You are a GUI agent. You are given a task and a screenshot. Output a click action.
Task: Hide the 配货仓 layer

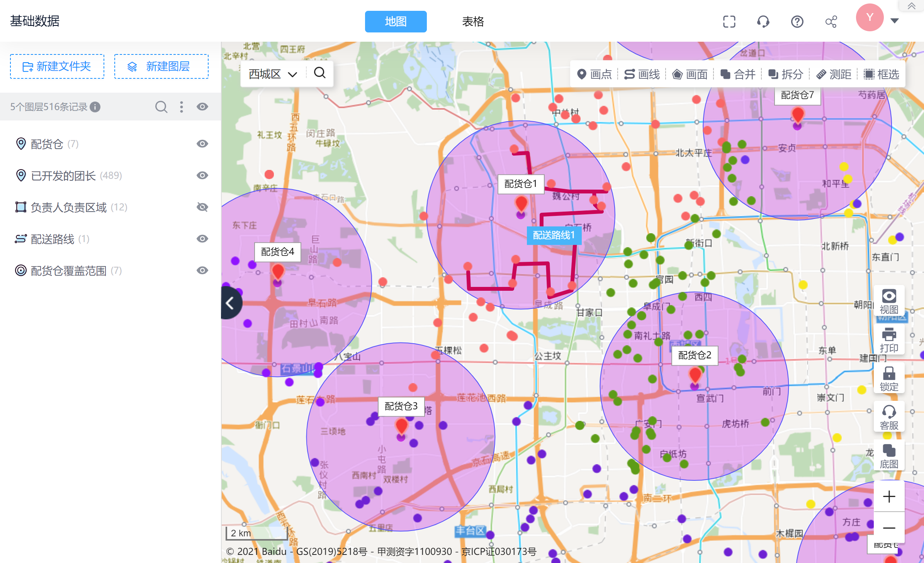(x=202, y=144)
